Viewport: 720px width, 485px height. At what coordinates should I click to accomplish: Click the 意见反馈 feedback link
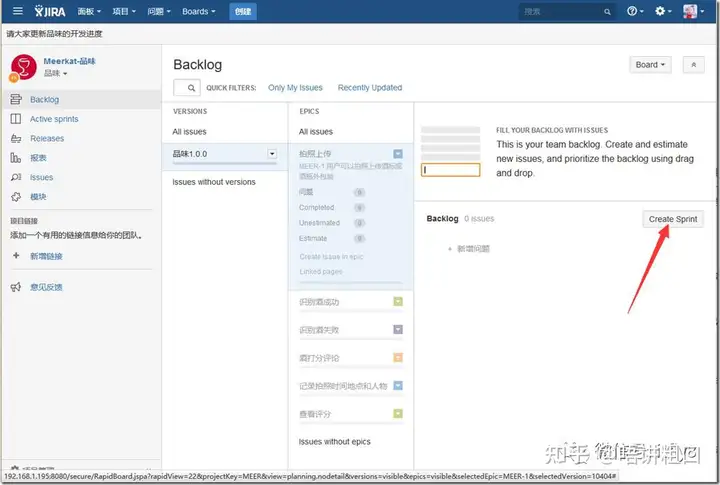point(46,287)
